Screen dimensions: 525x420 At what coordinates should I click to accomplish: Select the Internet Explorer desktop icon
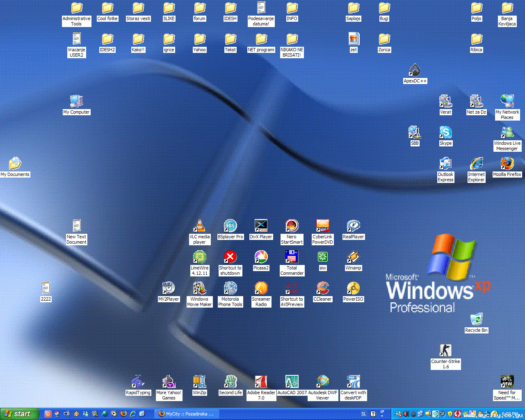pyautogui.click(x=477, y=164)
